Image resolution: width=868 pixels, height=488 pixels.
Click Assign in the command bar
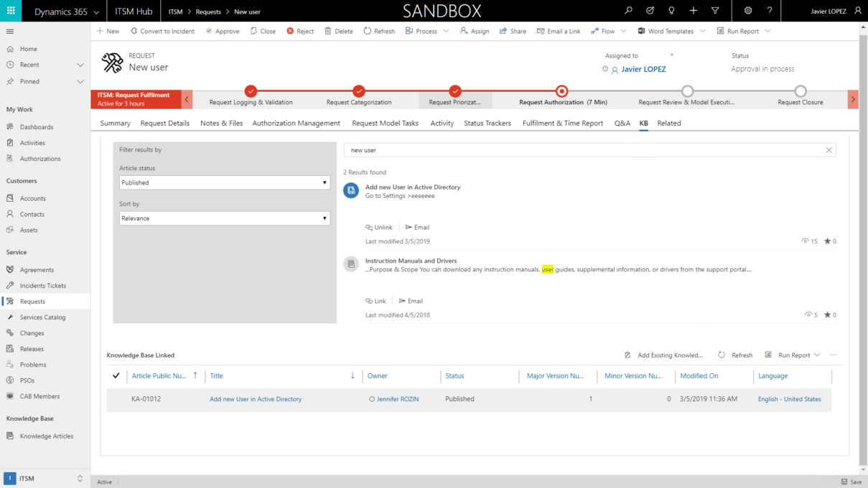click(475, 31)
